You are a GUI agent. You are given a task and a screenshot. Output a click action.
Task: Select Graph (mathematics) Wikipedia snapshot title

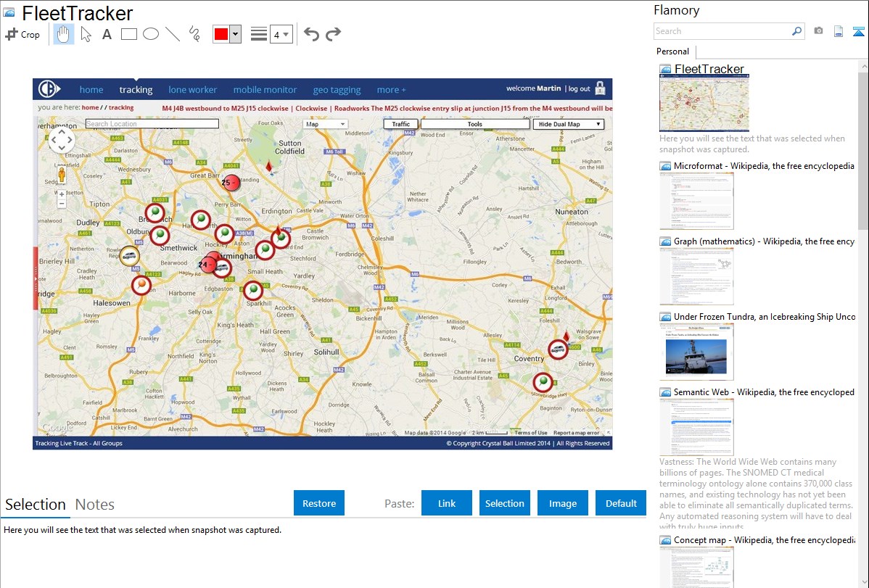coord(764,241)
